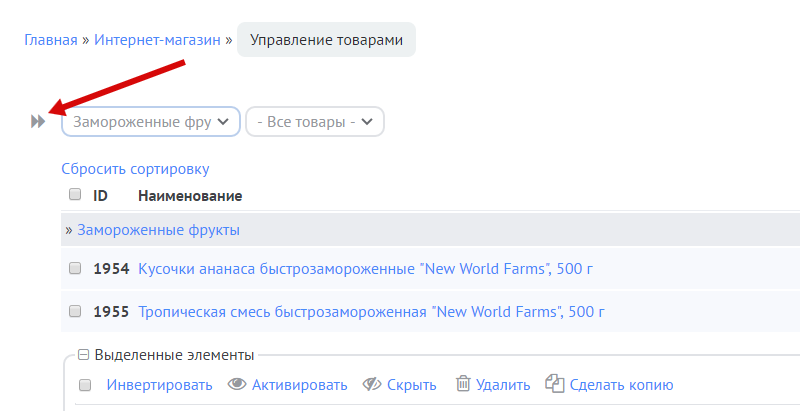This screenshot has width=800, height=411.
Task: Collapse the Выделенные элементы section minus icon
Action: 83,355
